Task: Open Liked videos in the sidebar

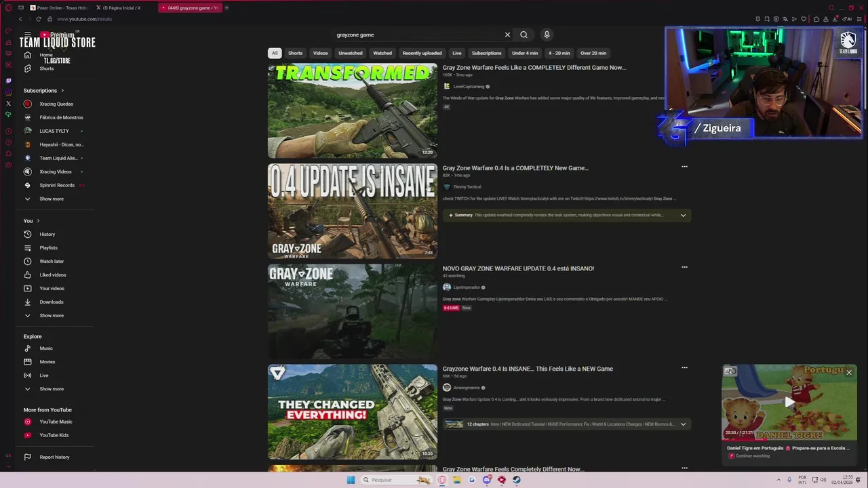Action: (54, 275)
